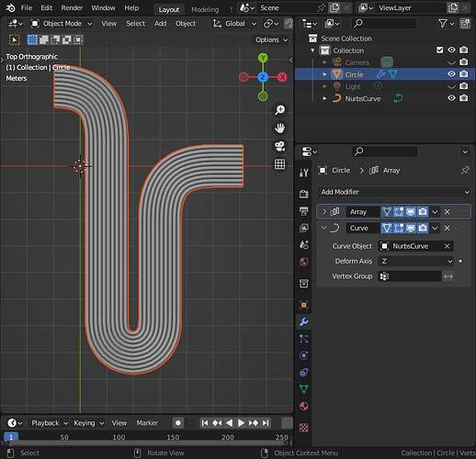Disable Circle in renders camera icon
Viewport: 476px width, 459px height.
(464, 73)
